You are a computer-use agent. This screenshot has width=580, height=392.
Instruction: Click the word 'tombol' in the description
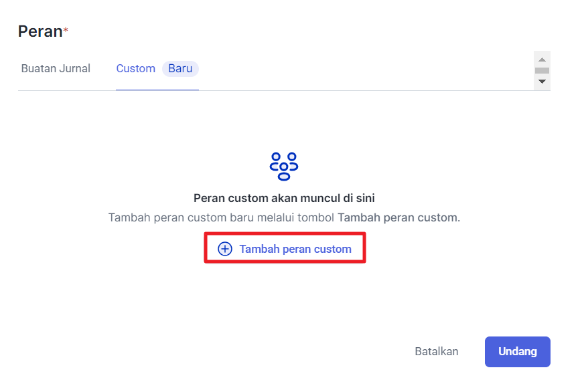[318, 218]
